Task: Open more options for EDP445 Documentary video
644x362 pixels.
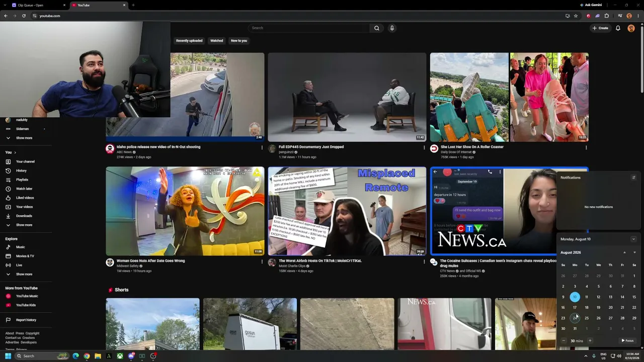Action: click(x=424, y=147)
